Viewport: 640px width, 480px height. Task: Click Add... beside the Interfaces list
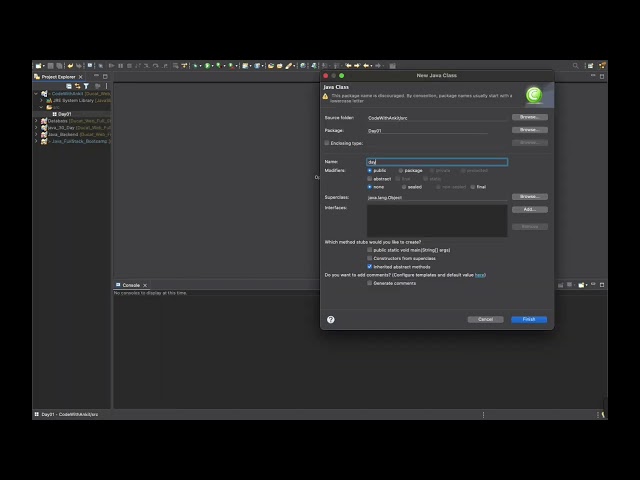pyautogui.click(x=530, y=209)
